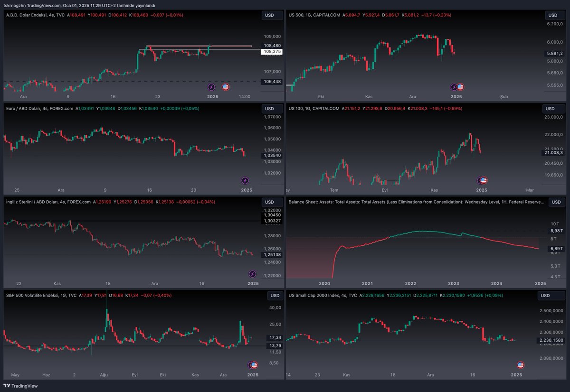Open the US flag event marker on Dollar Index chart
Viewport: 570px width, 392px height.
[225, 87]
